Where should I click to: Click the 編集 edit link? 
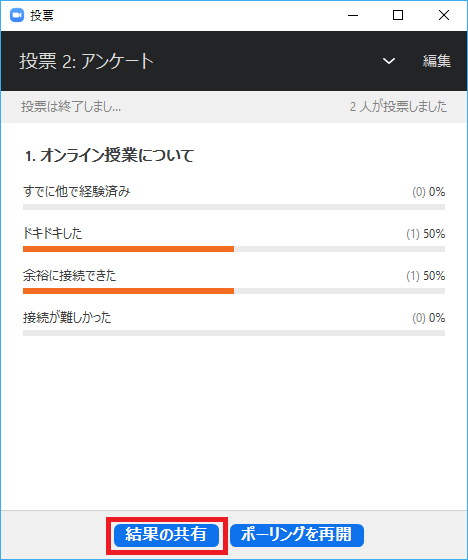coord(437,61)
